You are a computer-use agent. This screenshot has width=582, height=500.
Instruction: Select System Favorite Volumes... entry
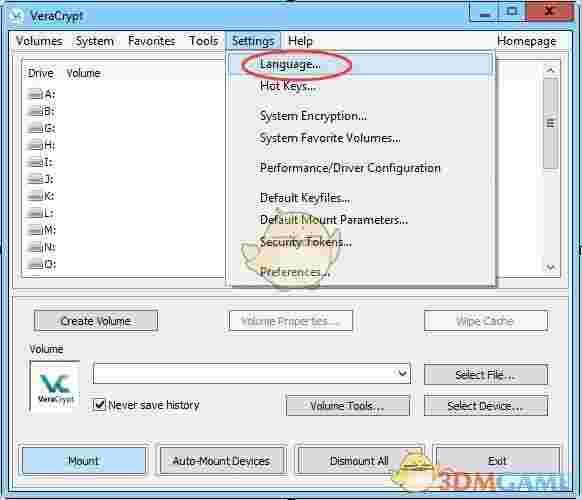click(361, 138)
